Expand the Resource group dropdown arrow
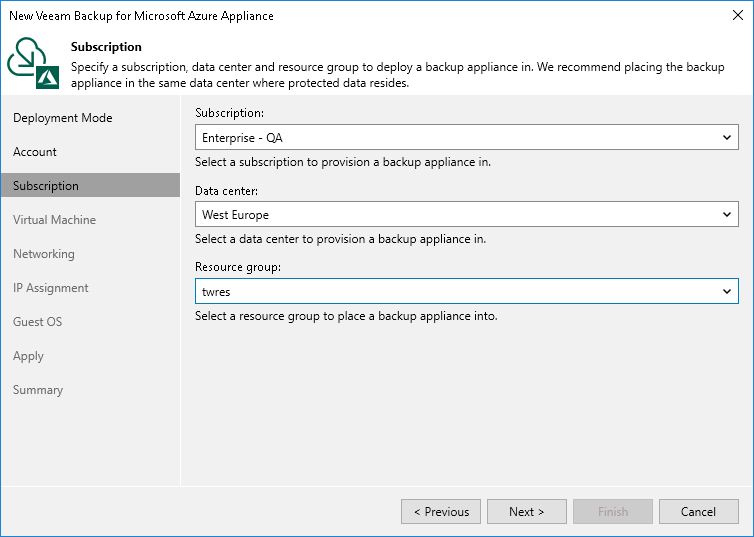 (727, 291)
